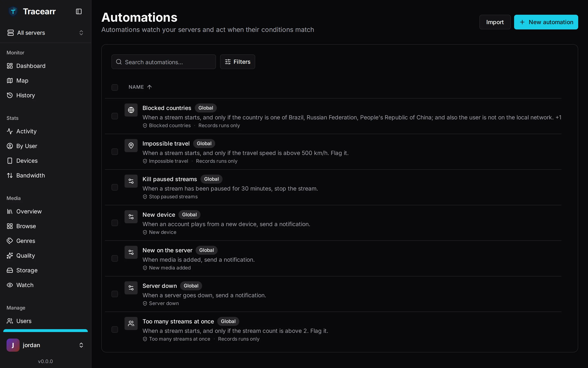Viewport: 588px width, 368px height.
Task: Open the Kill paused streams automation
Action: tap(170, 179)
